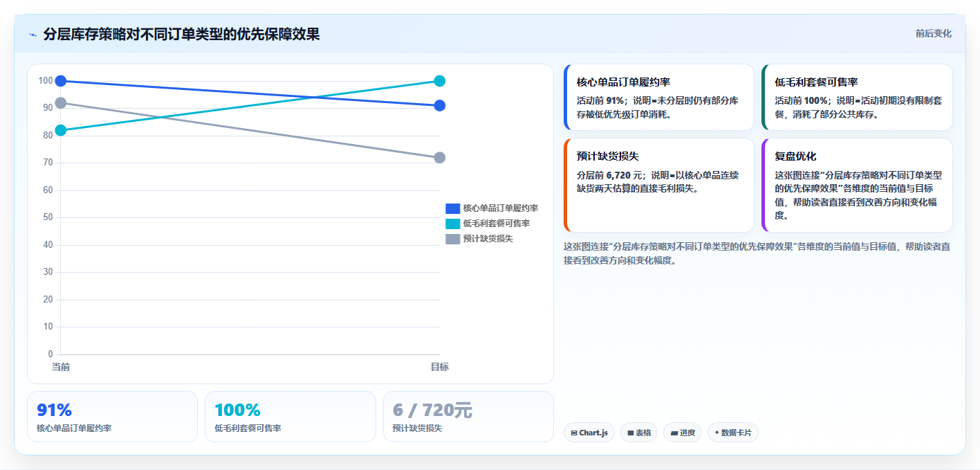980x470 pixels.
Task: Click the blue data point at 目标 91
Action: 439,106
